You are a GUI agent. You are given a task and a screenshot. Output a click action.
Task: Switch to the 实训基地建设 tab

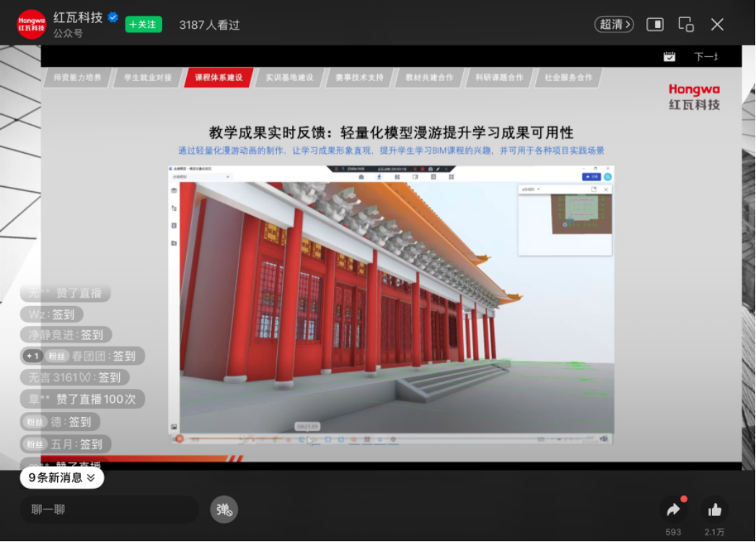click(289, 77)
